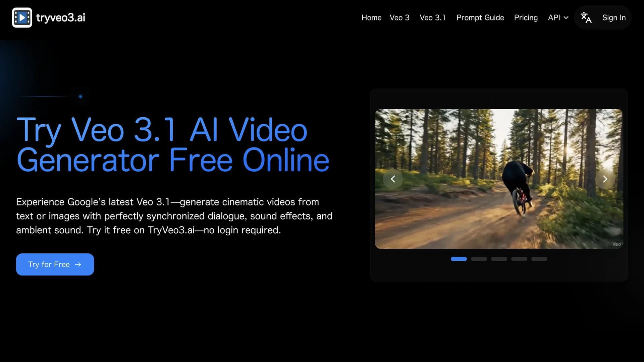The width and height of the screenshot is (644, 362).
Task: Open the tryveo3.ai brand name link
Action: (61, 17)
